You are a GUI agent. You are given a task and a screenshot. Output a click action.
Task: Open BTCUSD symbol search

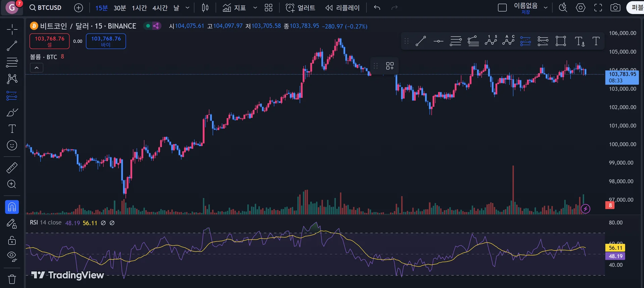tap(45, 8)
